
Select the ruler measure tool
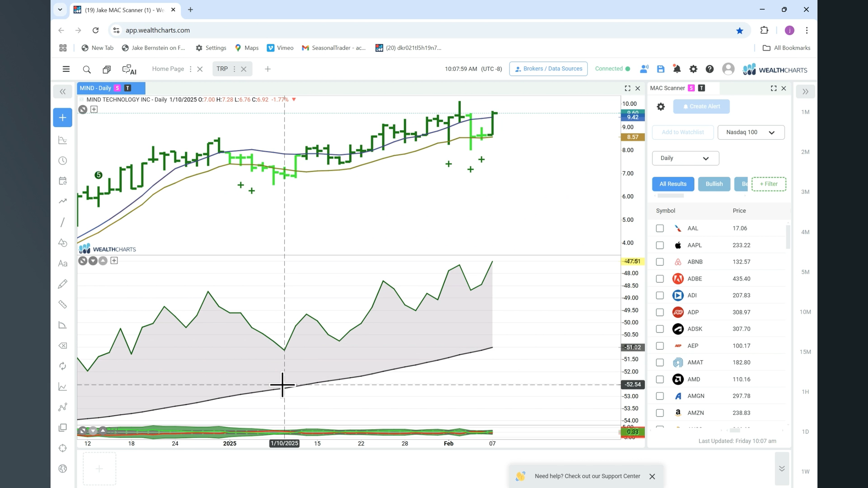63,305
